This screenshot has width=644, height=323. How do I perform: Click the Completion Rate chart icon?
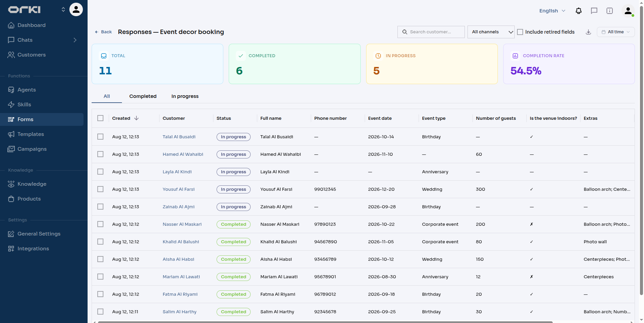[x=515, y=56]
